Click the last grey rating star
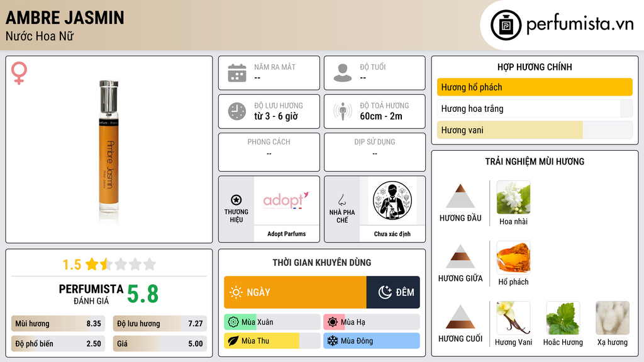The image size is (644, 362). pyautogui.click(x=150, y=264)
